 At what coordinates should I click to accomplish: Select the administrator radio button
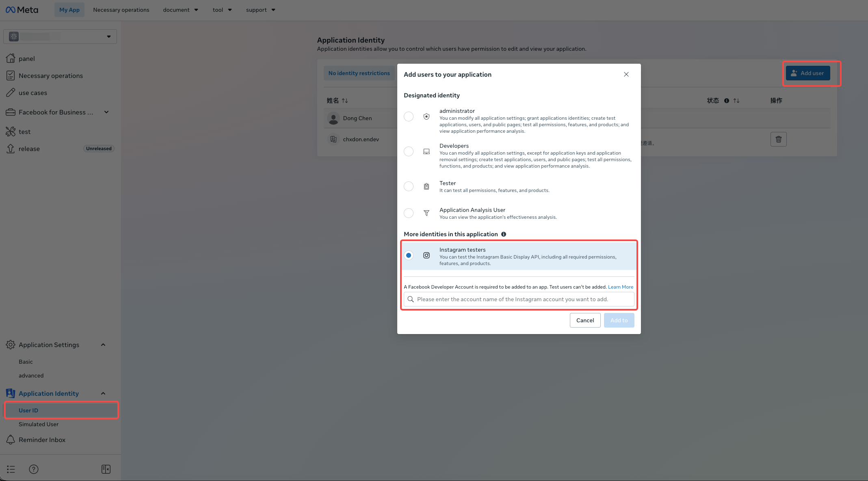point(409,116)
